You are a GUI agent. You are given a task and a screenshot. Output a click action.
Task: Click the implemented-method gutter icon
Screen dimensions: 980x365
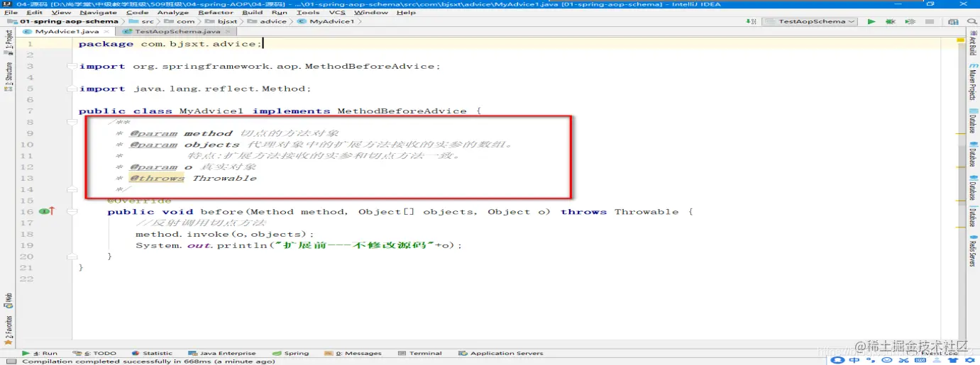pyautogui.click(x=48, y=212)
